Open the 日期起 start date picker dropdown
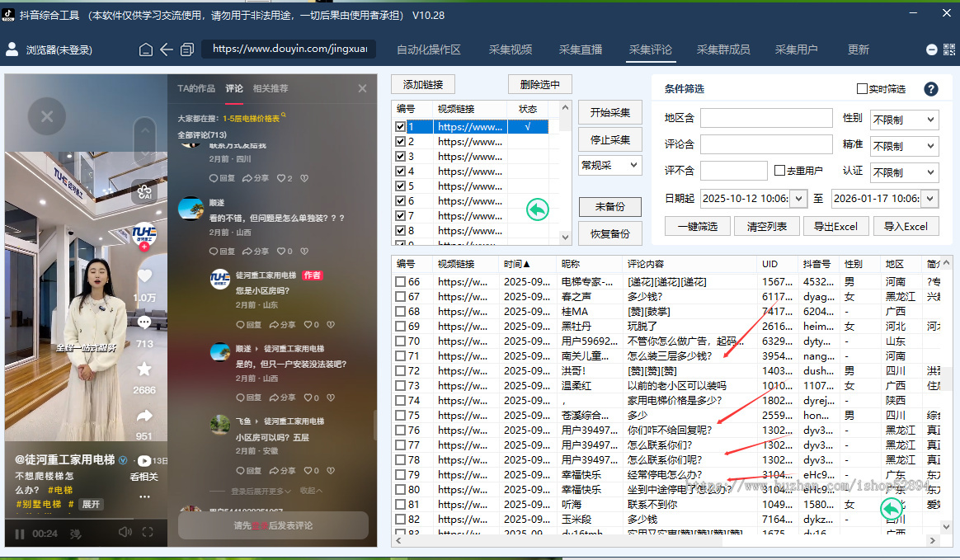The width and height of the screenshot is (960, 560). (x=798, y=198)
